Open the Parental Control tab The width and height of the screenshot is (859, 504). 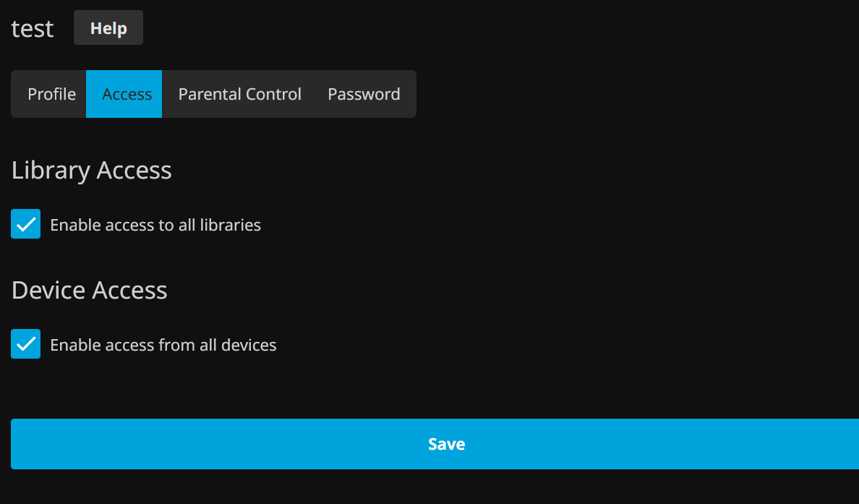pyautogui.click(x=239, y=94)
